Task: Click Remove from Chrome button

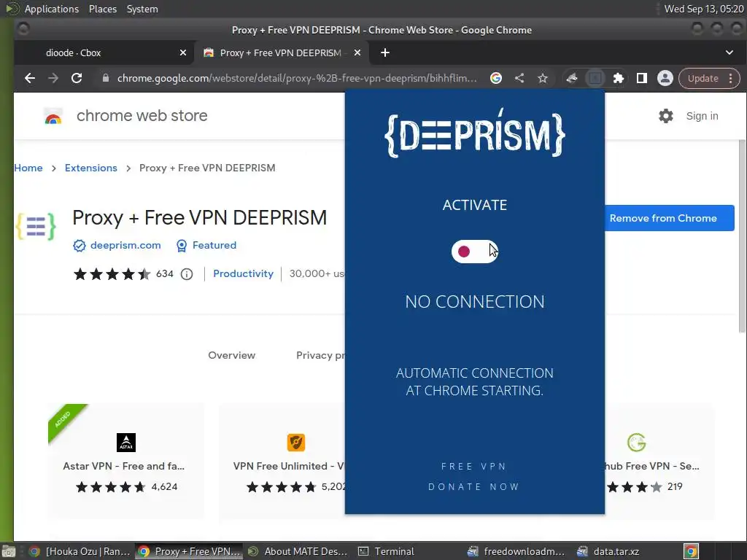Action: [669, 218]
